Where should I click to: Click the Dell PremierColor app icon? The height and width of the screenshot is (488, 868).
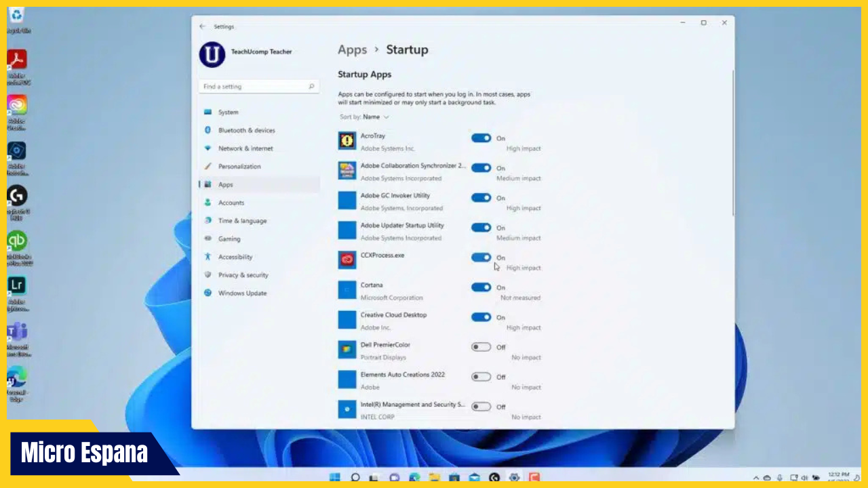[x=347, y=350]
